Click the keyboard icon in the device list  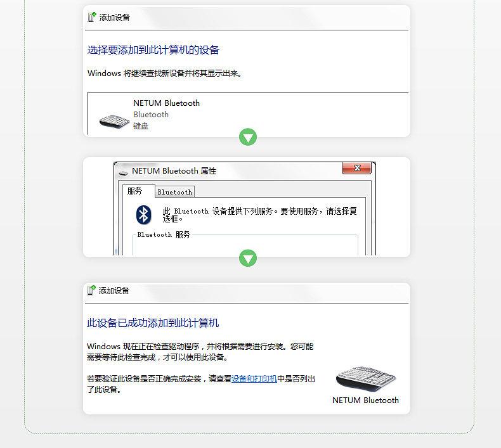(114, 122)
